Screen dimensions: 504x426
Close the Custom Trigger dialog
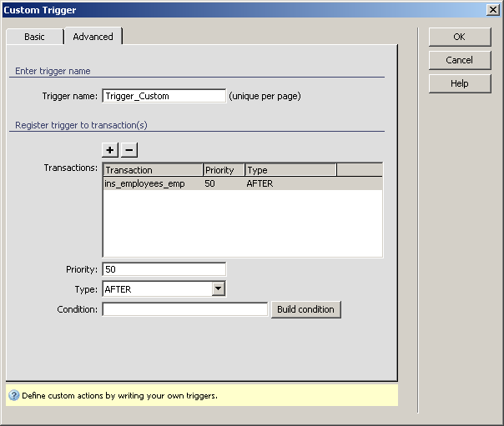pos(492,9)
